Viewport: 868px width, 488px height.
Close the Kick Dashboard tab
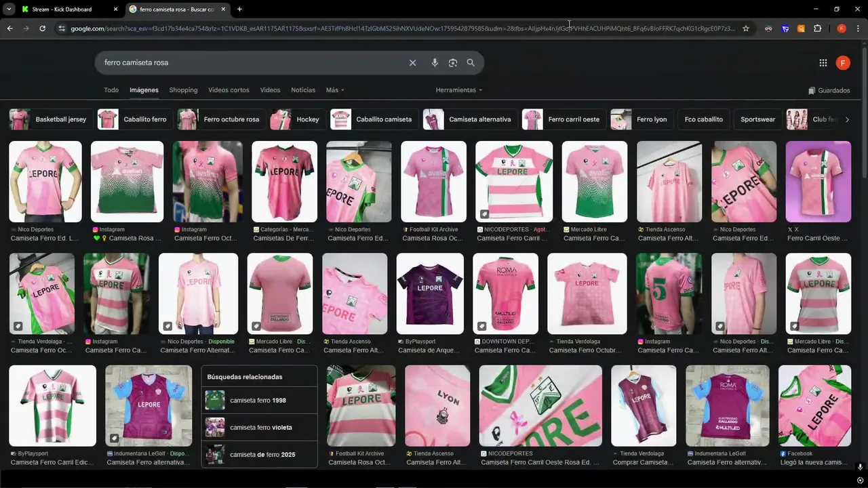pos(115,9)
